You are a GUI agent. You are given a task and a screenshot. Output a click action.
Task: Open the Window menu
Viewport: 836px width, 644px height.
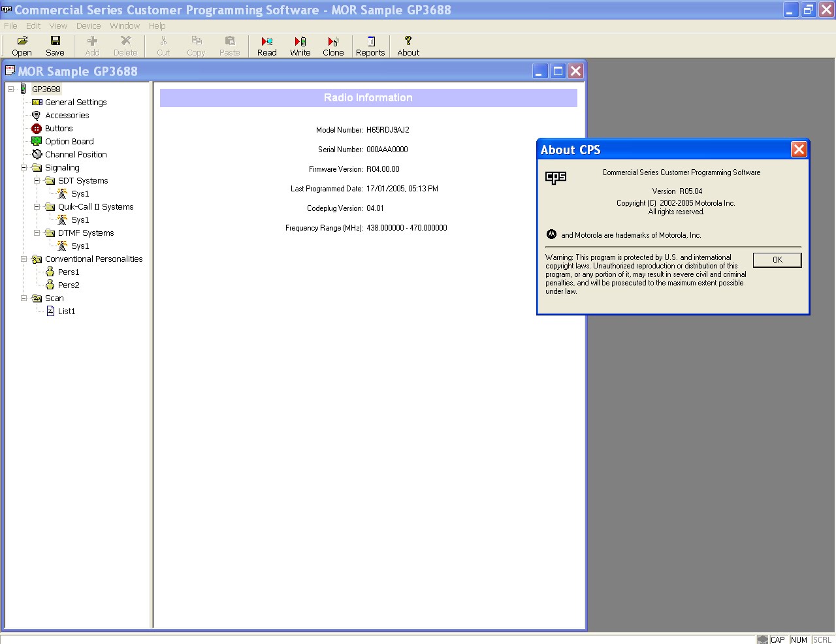click(x=124, y=25)
